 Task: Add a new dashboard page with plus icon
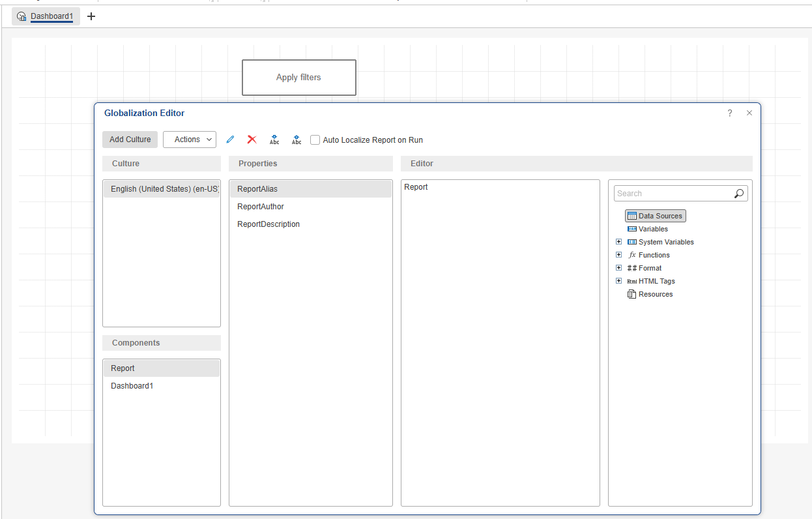[91, 16]
